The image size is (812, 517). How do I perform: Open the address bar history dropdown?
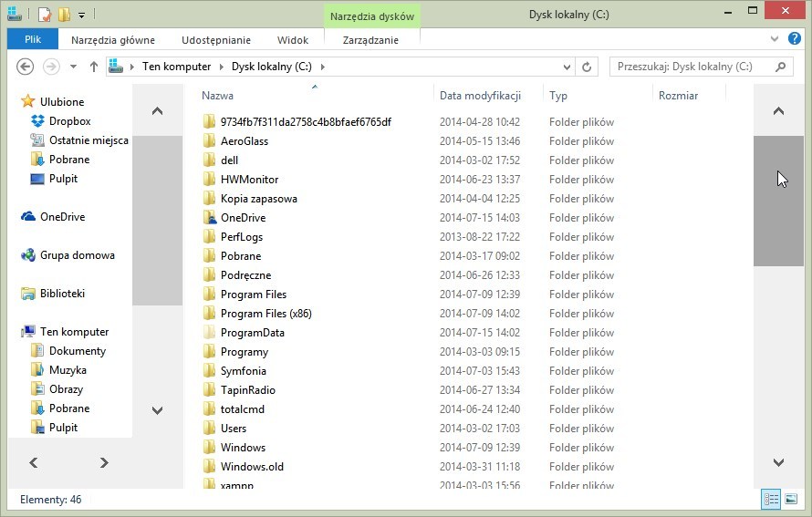pyautogui.click(x=567, y=67)
